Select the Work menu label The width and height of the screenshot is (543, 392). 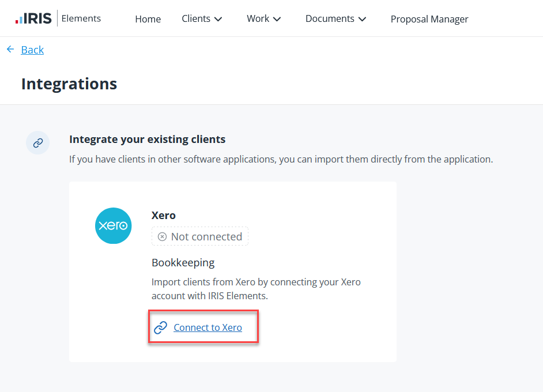(x=258, y=19)
